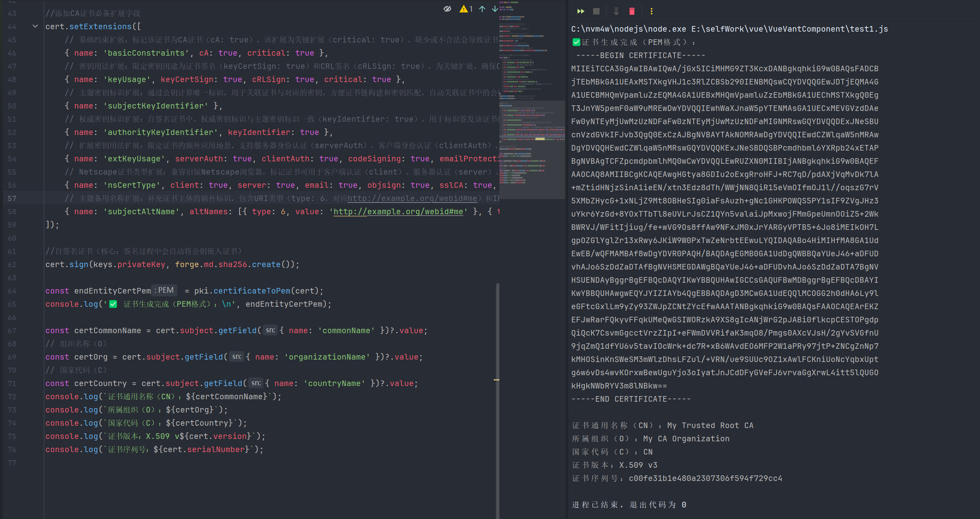Click line number 62 in the gutter
Viewport: 980px width, 519px height.
click(x=12, y=264)
